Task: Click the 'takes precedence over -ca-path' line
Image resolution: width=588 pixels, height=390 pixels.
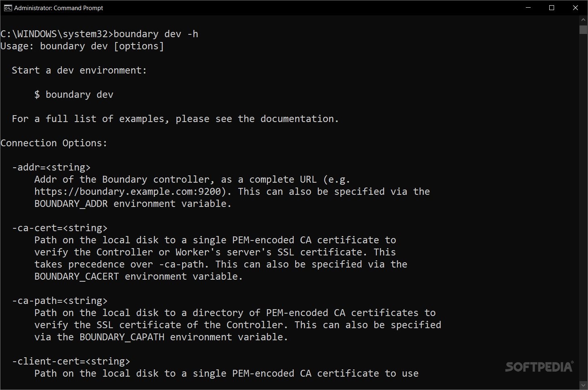Action: (221, 264)
